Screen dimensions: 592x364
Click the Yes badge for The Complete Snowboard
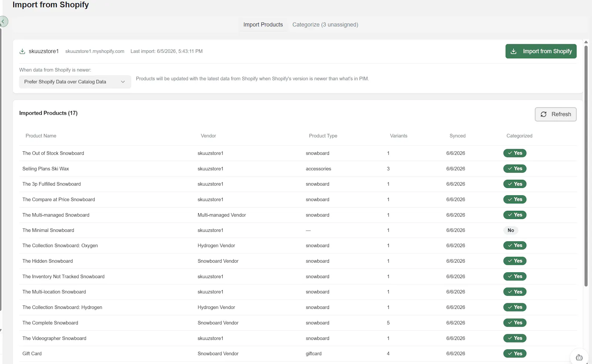[x=515, y=323]
